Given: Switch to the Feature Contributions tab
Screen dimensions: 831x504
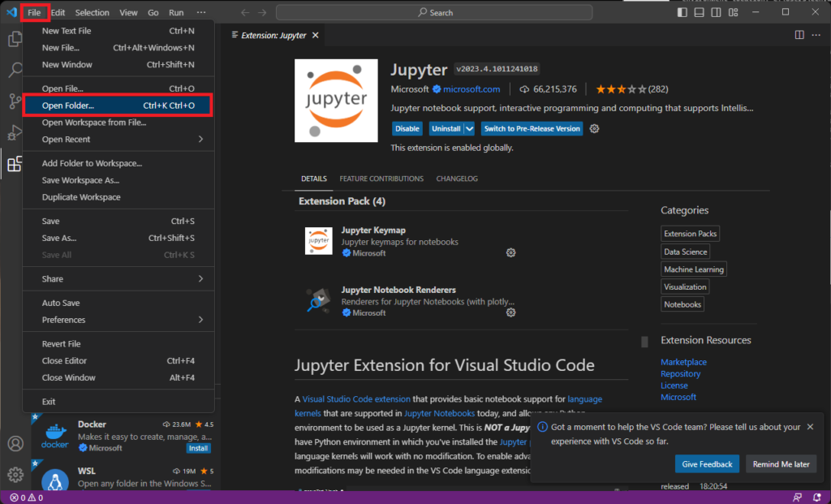Looking at the screenshot, I should 381,179.
